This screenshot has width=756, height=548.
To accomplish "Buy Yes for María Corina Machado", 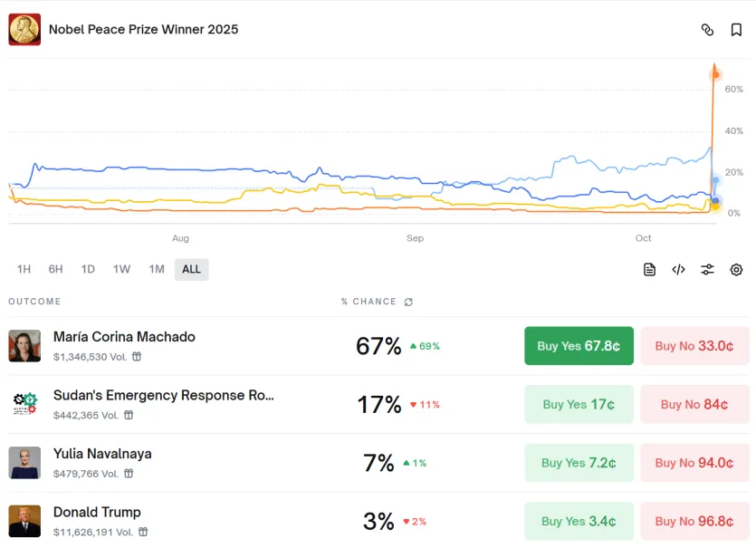I will click(579, 346).
